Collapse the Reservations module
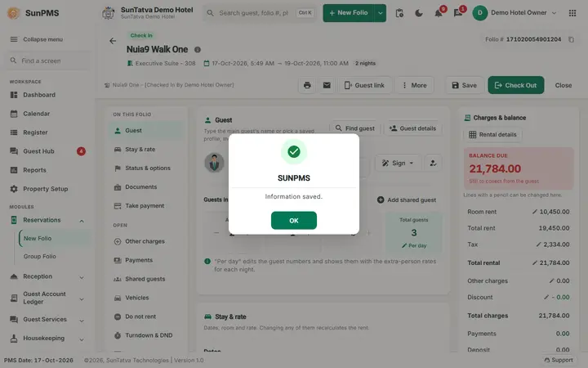This screenshot has width=588, height=368. point(47,220)
